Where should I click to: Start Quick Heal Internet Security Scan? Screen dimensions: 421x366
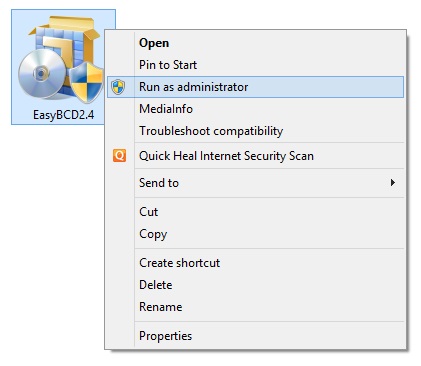tap(226, 156)
